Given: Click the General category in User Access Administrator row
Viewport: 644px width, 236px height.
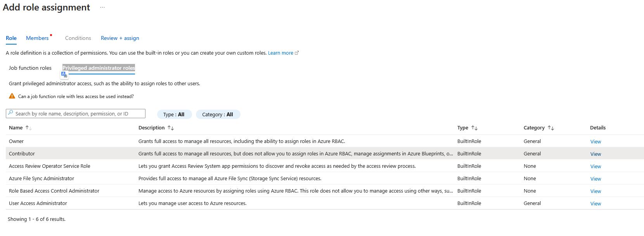Looking at the screenshot, I should tap(532, 203).
